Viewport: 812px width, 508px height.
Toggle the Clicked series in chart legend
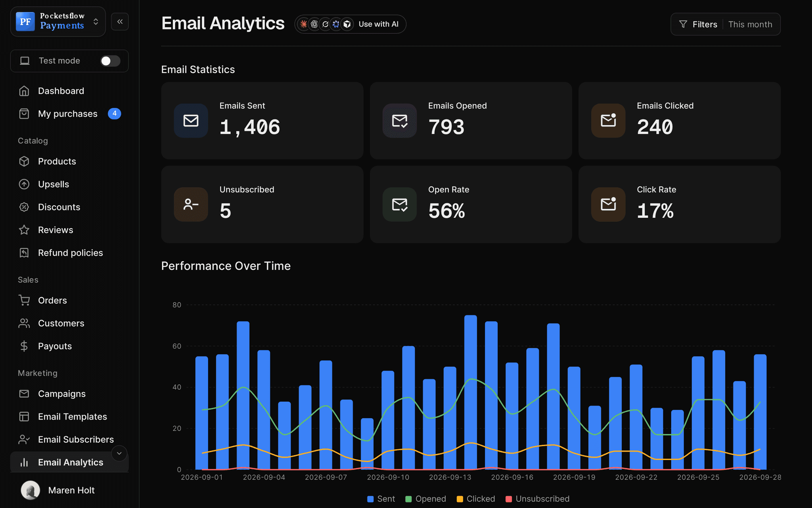click(x=476, y=499)
